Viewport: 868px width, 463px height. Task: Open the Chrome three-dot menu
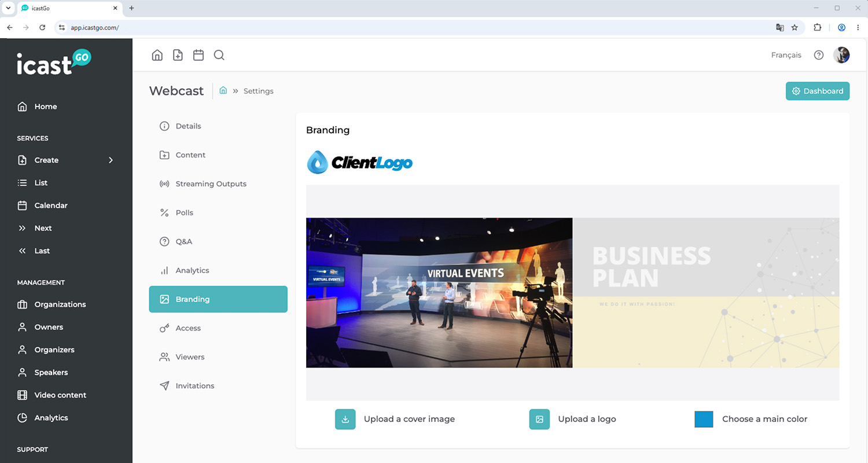tap(858, 27)
